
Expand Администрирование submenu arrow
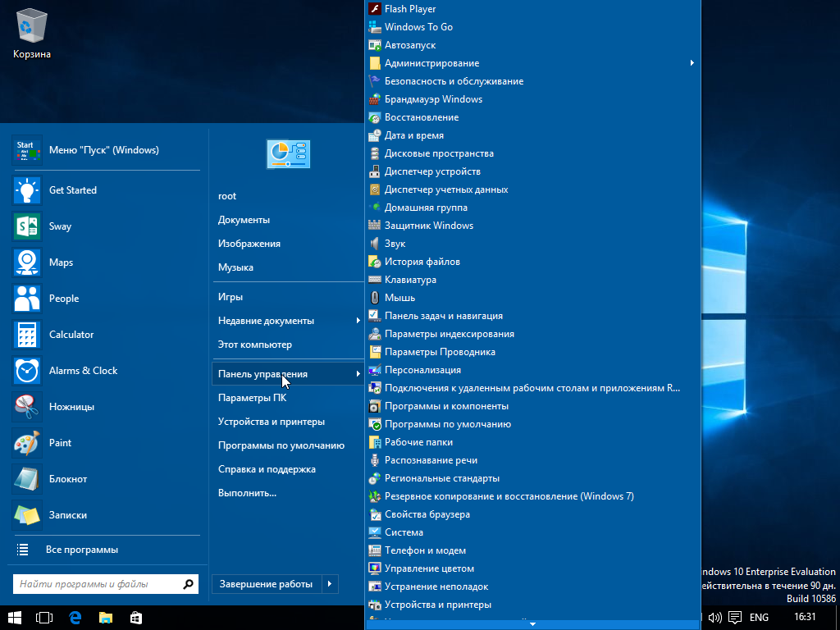click(x=692, y=63)
